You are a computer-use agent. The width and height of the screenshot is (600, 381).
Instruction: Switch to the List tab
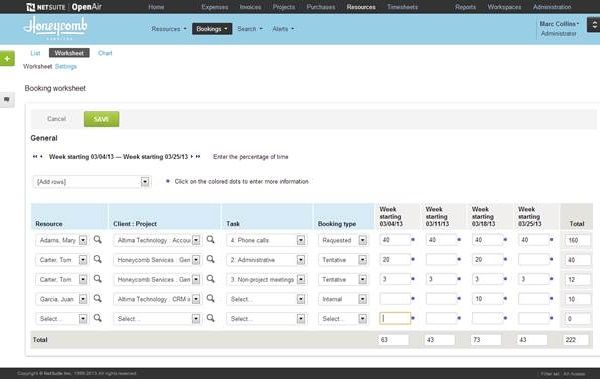point(35,53)
